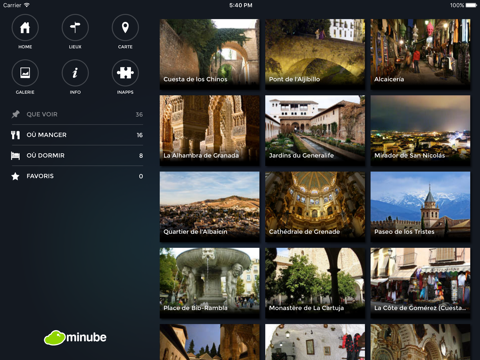Tap the Carrier label in status bar
Viewport: 480px width, 360px height.
12,5
